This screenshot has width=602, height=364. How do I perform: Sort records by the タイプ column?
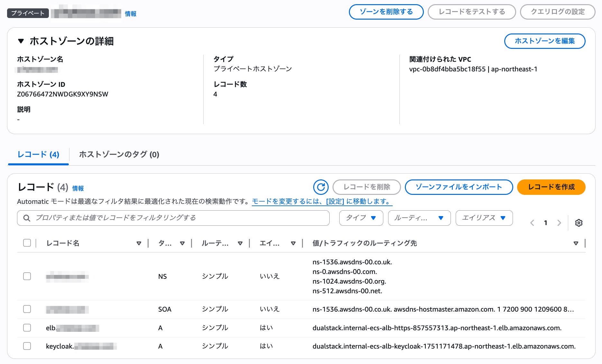click(183, 243)
